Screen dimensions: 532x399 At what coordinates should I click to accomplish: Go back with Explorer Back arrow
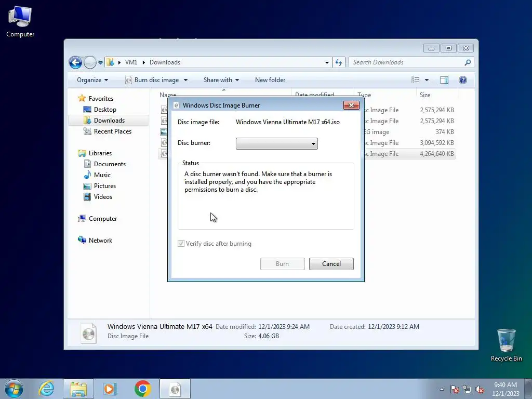tap(75, 62)
